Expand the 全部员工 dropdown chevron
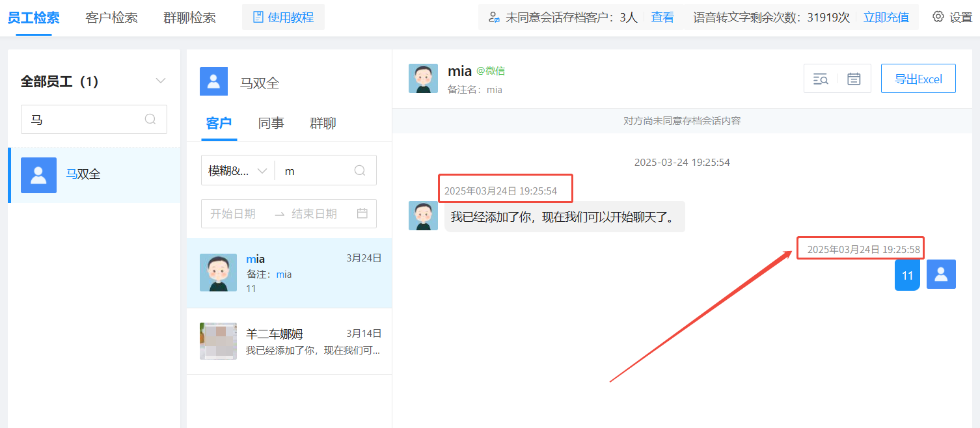 [x=161, y=81]
